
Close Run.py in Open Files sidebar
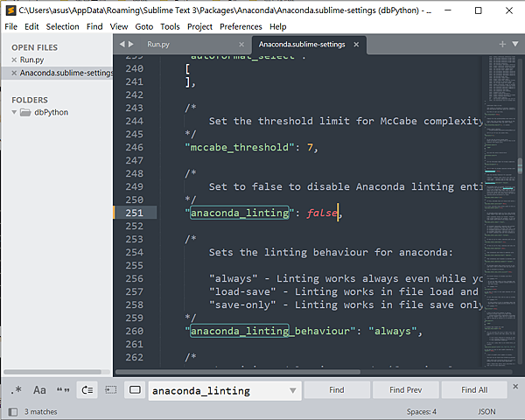point(14,59)
